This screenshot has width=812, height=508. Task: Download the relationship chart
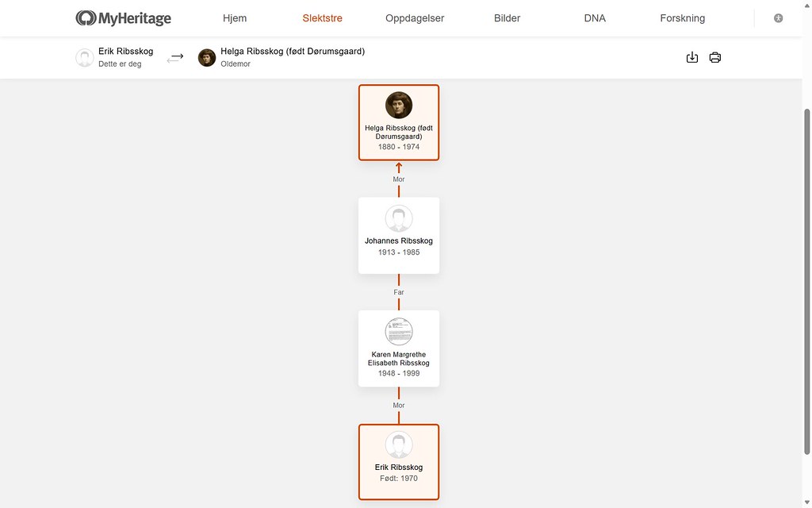691,57
